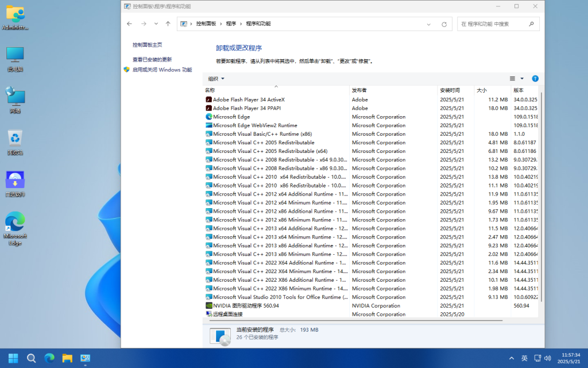Click the Back navigation arrow
This screenshot has height=368, width=588.
coord(129,24)
